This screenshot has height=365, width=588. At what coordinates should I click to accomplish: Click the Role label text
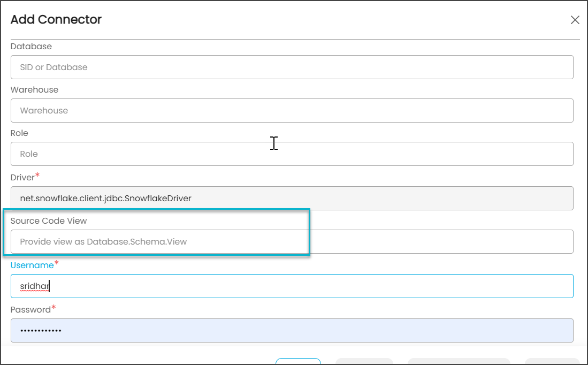[19, 133]
